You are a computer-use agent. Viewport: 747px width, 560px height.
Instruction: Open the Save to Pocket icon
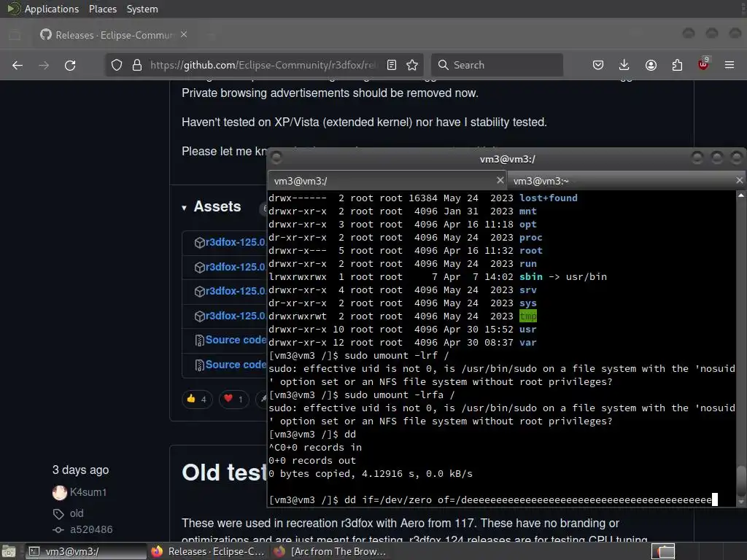(x=598, y=65)
